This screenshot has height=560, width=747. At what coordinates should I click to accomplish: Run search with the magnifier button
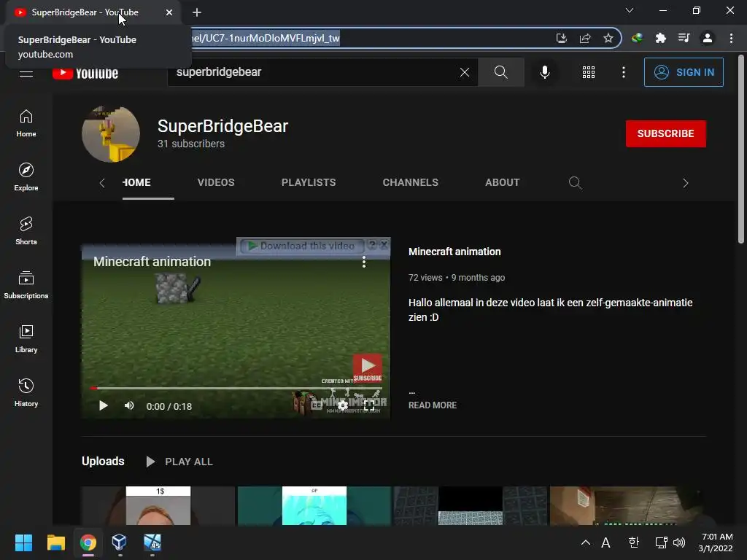500,72
